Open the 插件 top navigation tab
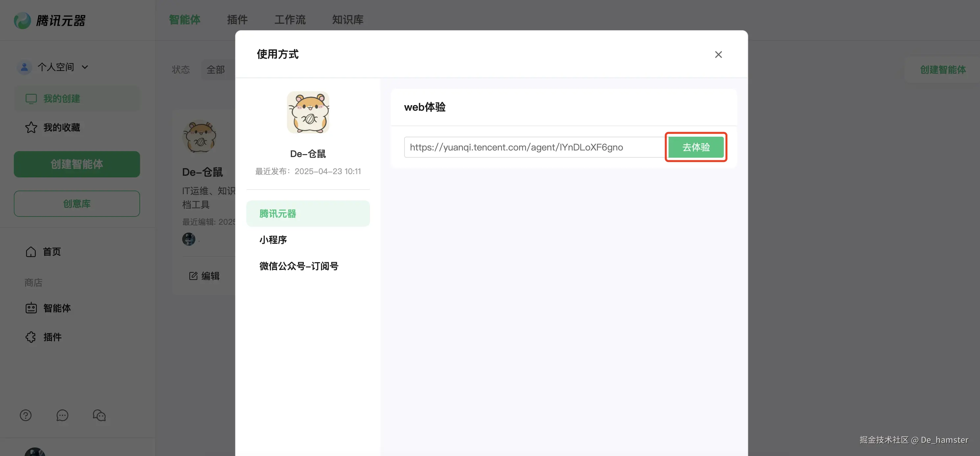980x456 pixels. tap(237, 20)
